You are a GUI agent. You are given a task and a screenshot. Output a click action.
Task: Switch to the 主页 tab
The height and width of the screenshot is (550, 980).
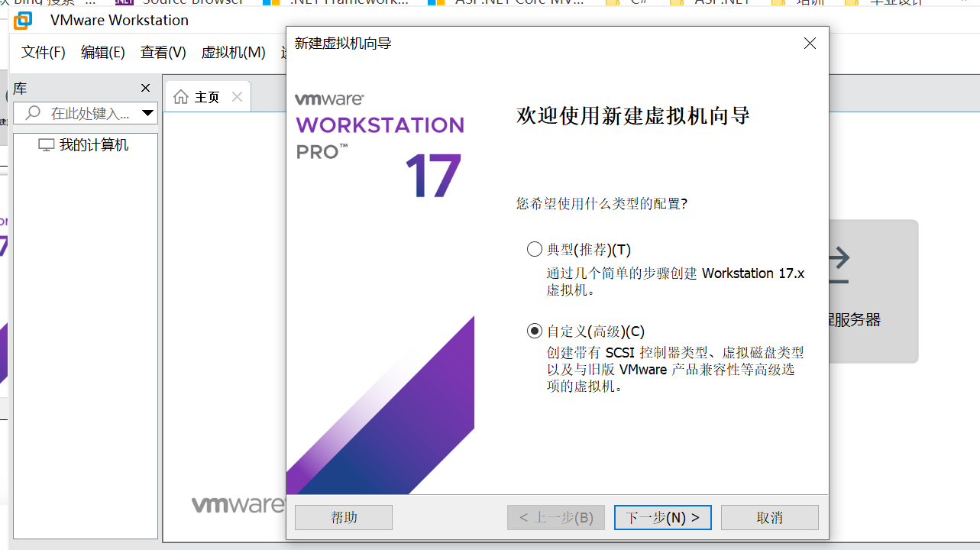(x=208, y=97)
